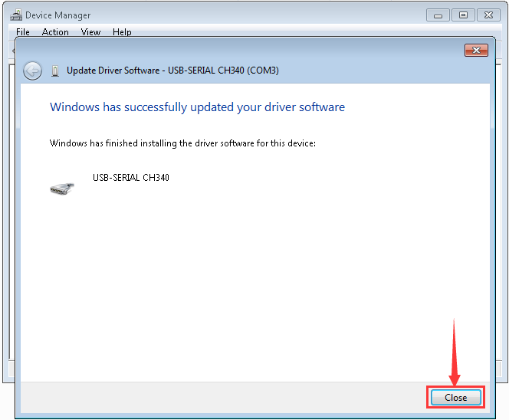
Task: Click the "successfully updated your driver software" heading
Action: [197, 107]
